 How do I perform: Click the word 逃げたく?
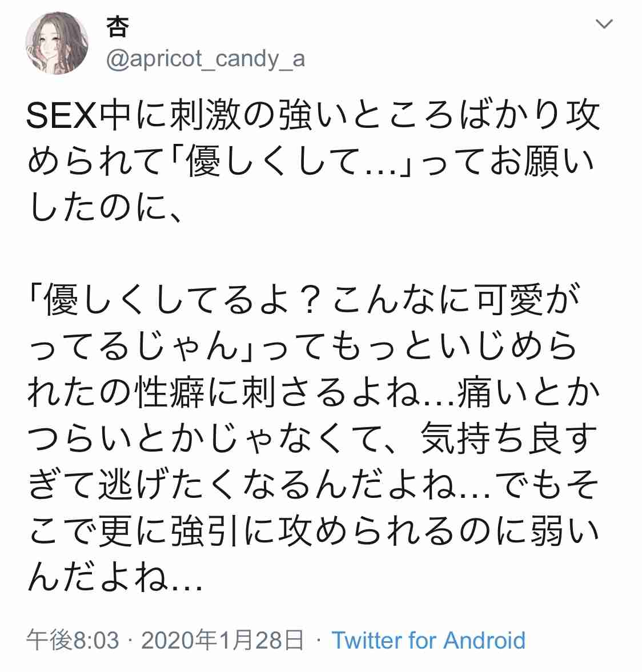coord(169,485)
